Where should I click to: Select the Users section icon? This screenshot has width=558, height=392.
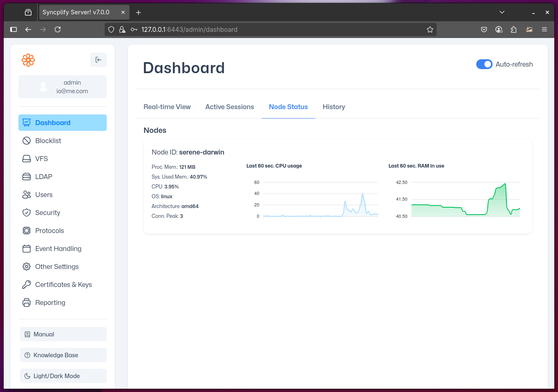click(x=27, y=194)
